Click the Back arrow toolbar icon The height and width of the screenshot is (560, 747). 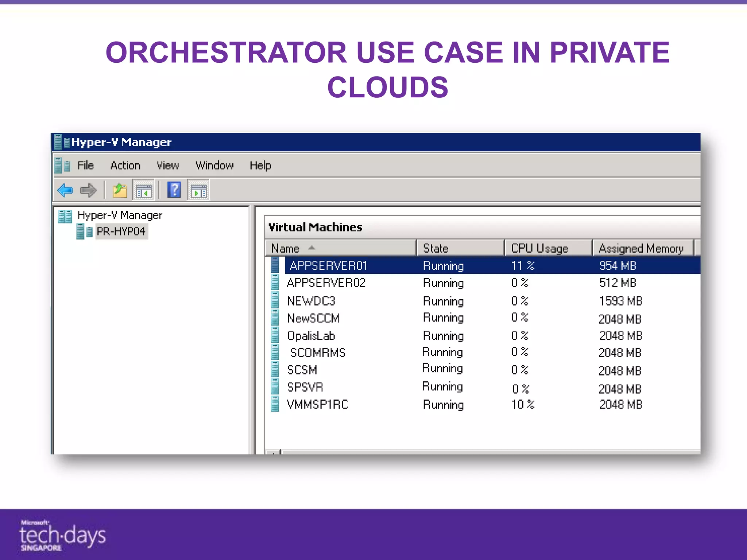[66, 190]
